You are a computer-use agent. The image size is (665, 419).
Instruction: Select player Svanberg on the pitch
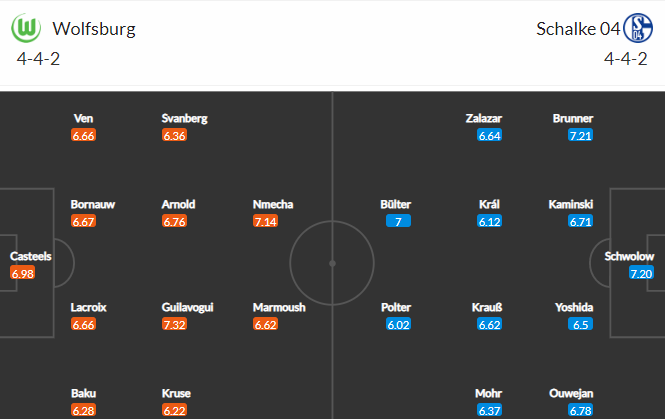[184, 118]
